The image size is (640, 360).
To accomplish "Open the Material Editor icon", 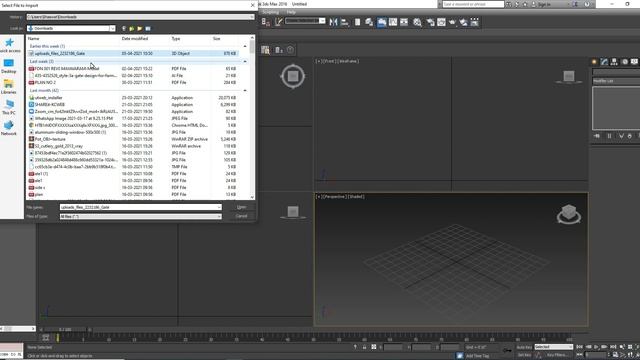I will tap(417, 22).
